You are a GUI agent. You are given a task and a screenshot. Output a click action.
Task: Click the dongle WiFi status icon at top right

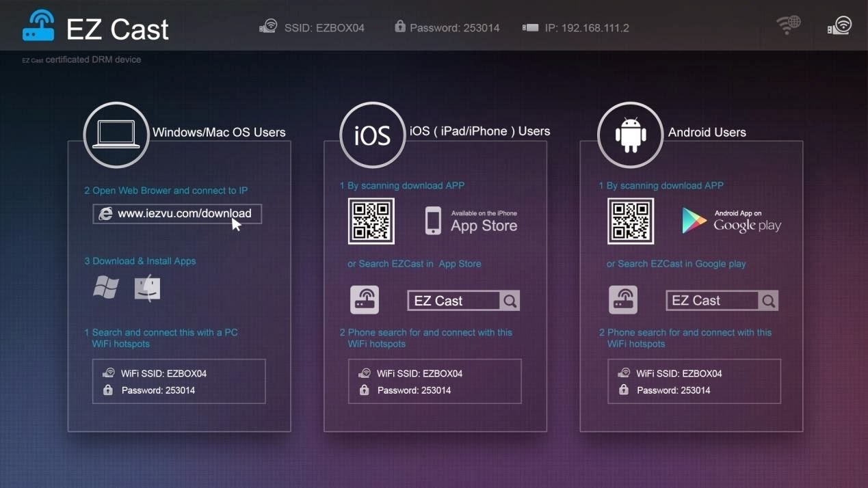click(839, 25)
